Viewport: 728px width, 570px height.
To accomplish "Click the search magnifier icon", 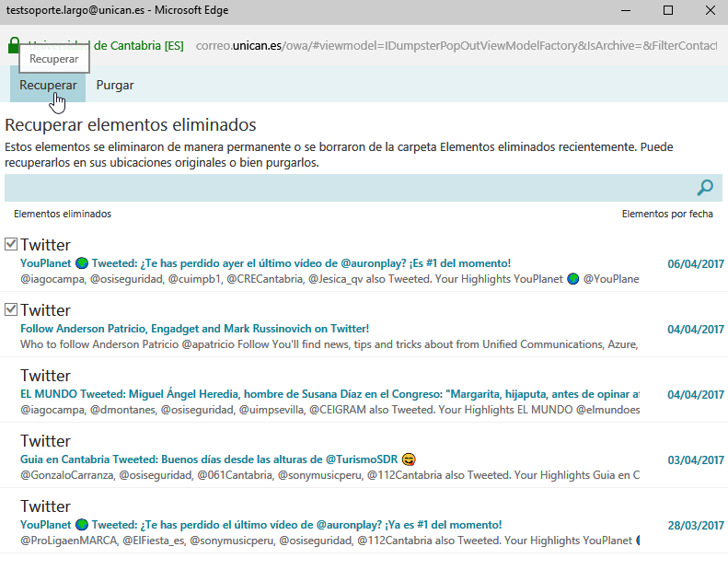I will pyautogui.click(x=705, y=188).
